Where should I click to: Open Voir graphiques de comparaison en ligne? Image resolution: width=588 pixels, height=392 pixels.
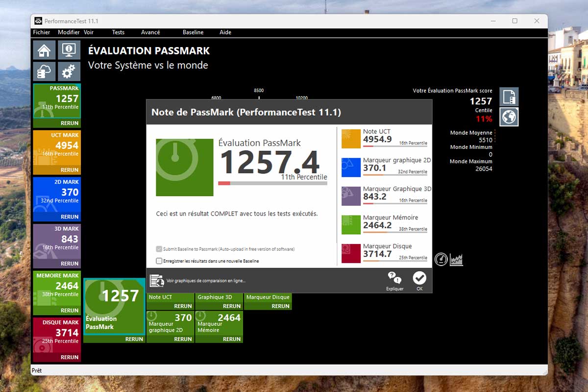click(x=198, y=281)
